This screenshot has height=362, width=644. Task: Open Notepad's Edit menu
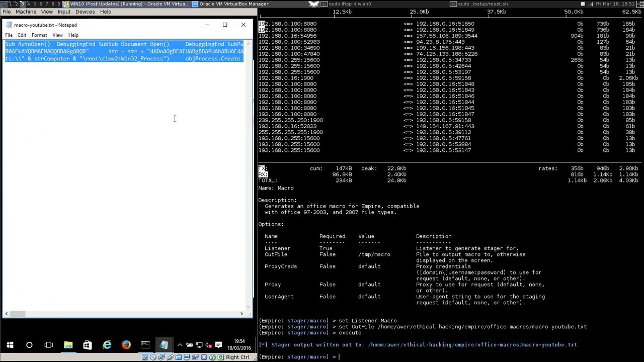click(22, 35)
